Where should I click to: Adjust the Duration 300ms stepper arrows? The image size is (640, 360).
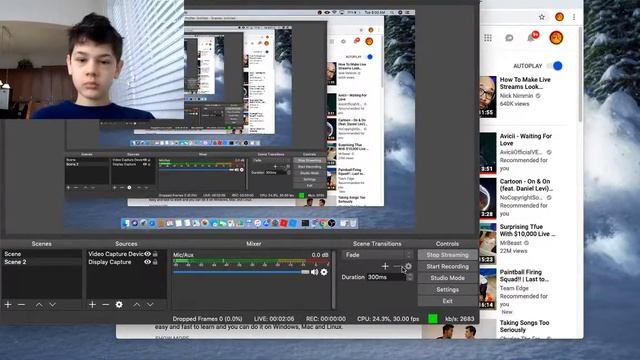(409, 277)
